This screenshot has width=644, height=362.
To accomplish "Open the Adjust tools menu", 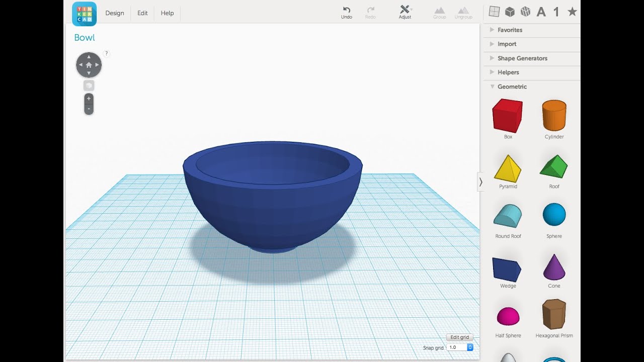I will click(x=405, y=13).
